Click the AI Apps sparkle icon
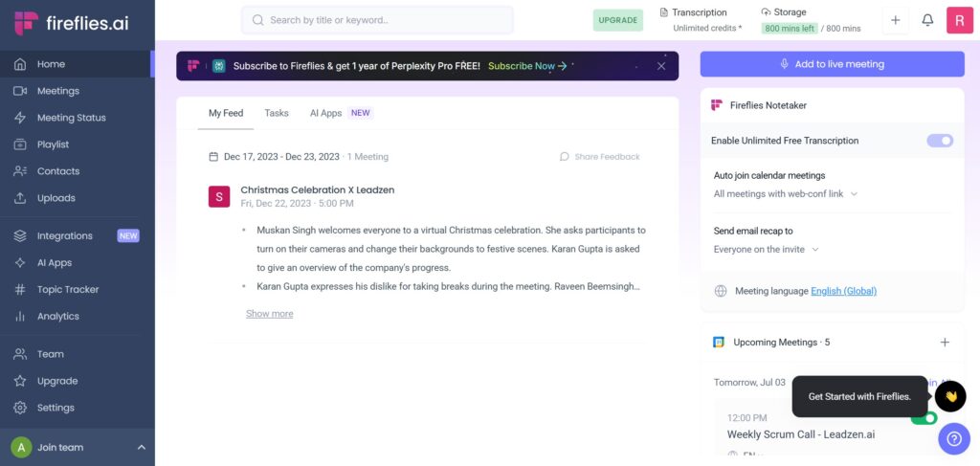Image resolution: width=980 pixels, height=466 pixels. (x=20, y=262)
